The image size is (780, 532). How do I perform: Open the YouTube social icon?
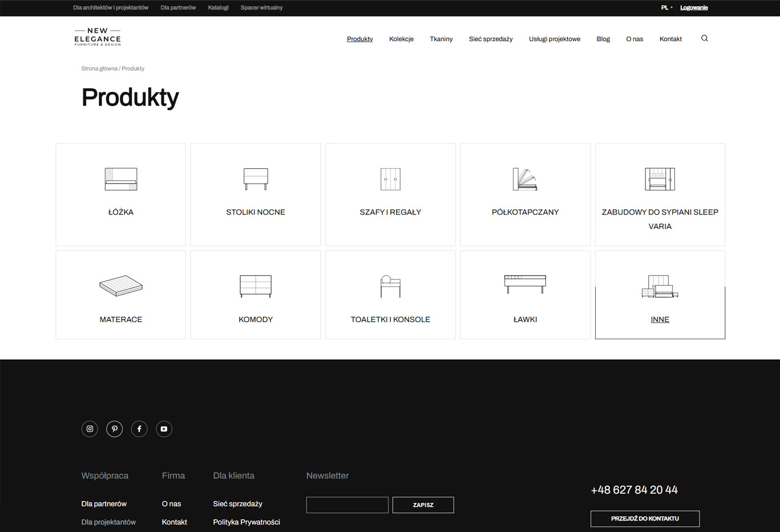tap(164, 429)
